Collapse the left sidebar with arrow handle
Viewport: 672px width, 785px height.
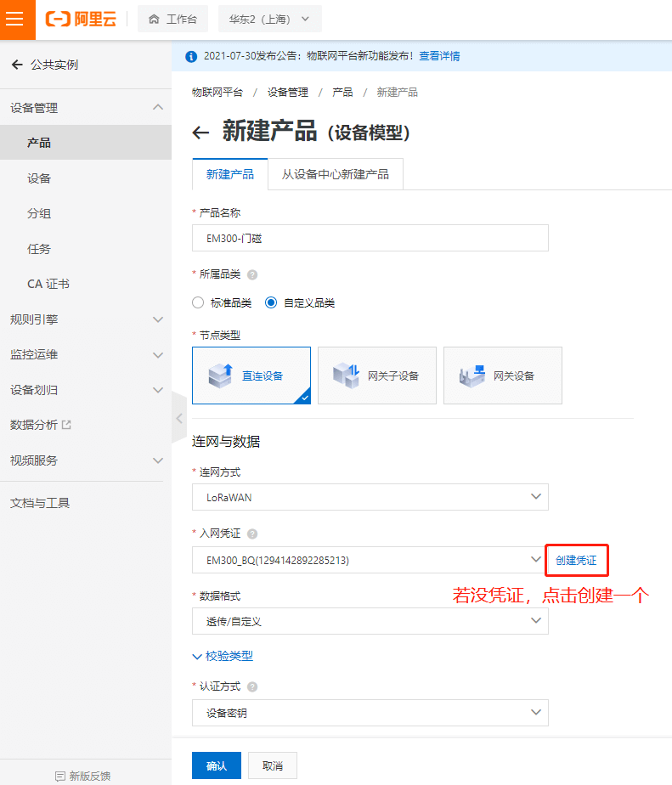point(178,418)
